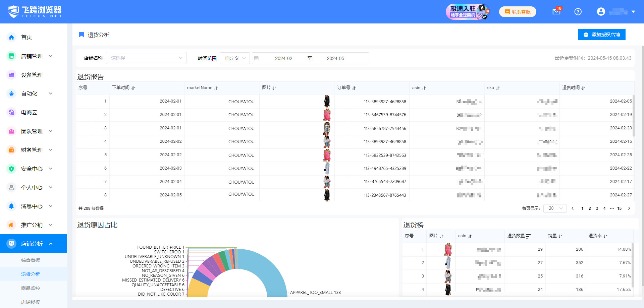The height and width of the screenshot is (308, 644).
Task: Click the 添加授权店铺 button
Action: coord(601,35)
